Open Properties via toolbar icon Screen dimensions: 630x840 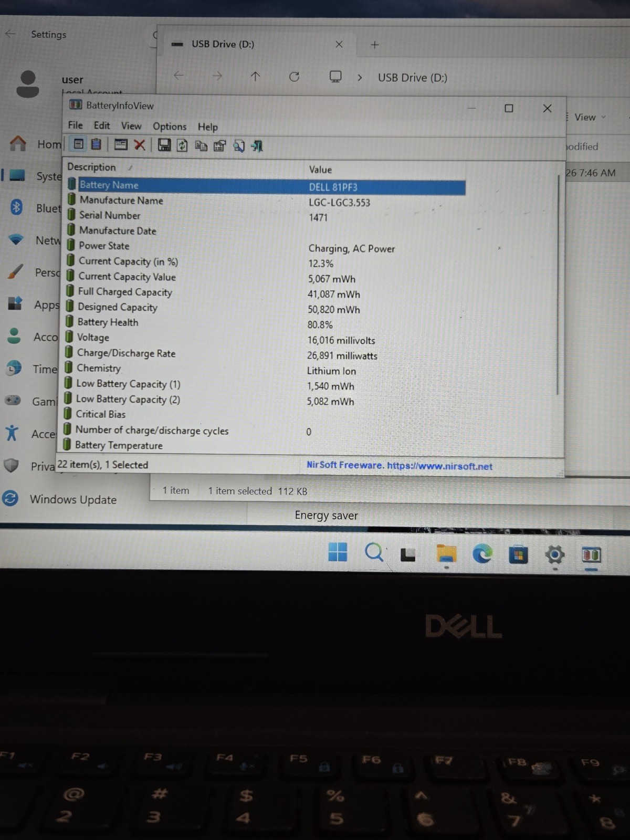[x=219, y=146]
